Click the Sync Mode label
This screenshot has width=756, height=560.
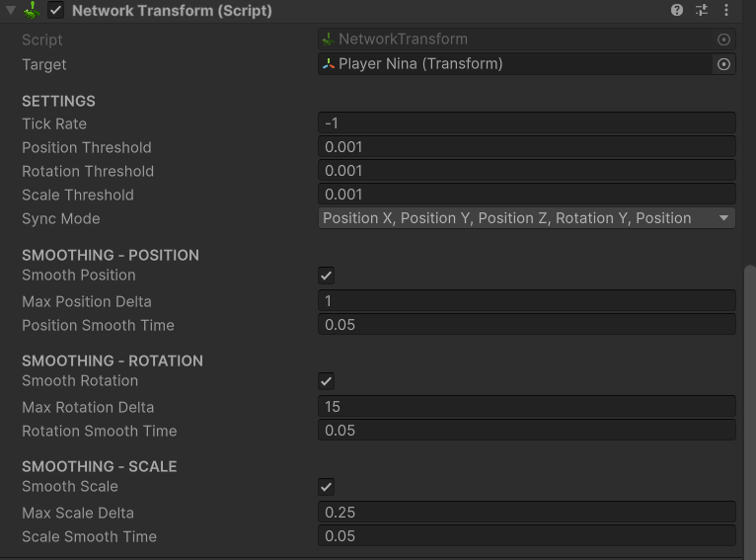tap(61, 219)
